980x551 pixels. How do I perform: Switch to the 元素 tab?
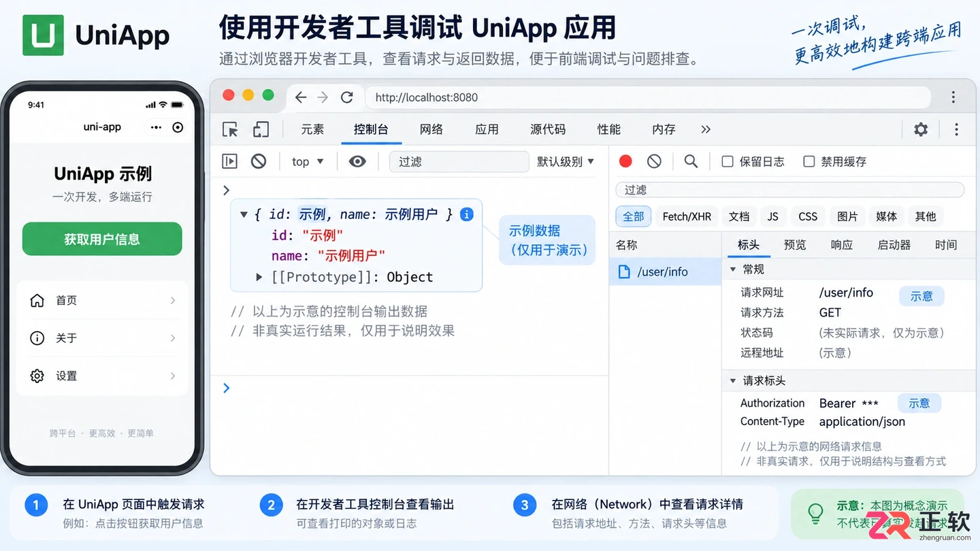click(x=312, y=129)
